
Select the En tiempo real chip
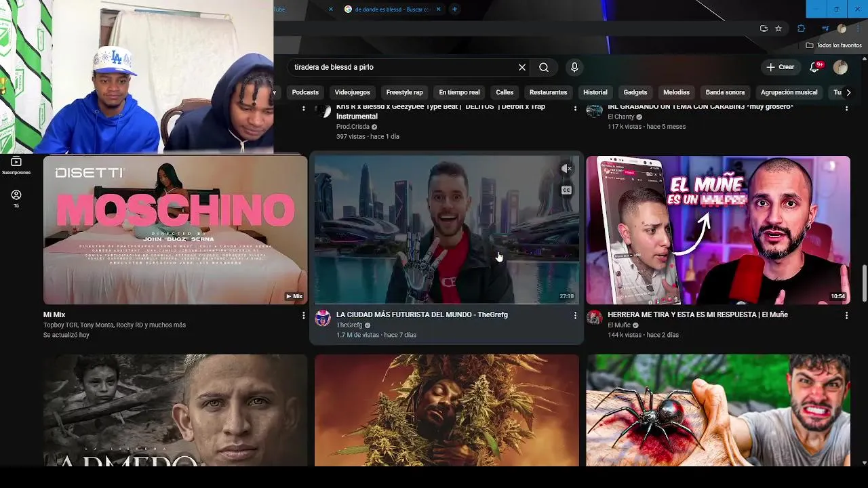tap(459, 92)
